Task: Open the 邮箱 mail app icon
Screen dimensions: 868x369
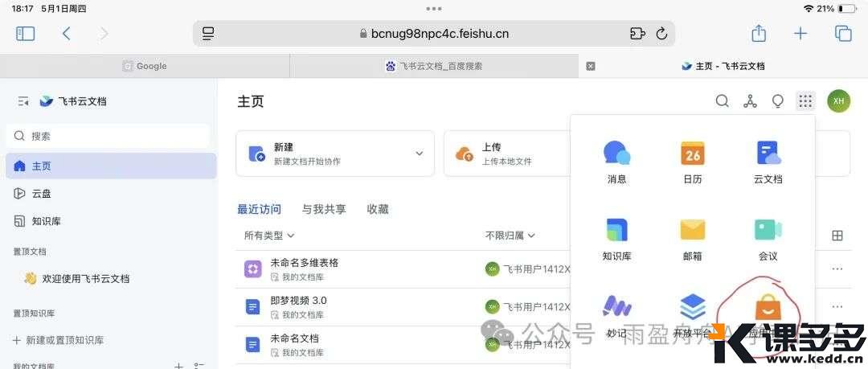Action: point(692,231)
